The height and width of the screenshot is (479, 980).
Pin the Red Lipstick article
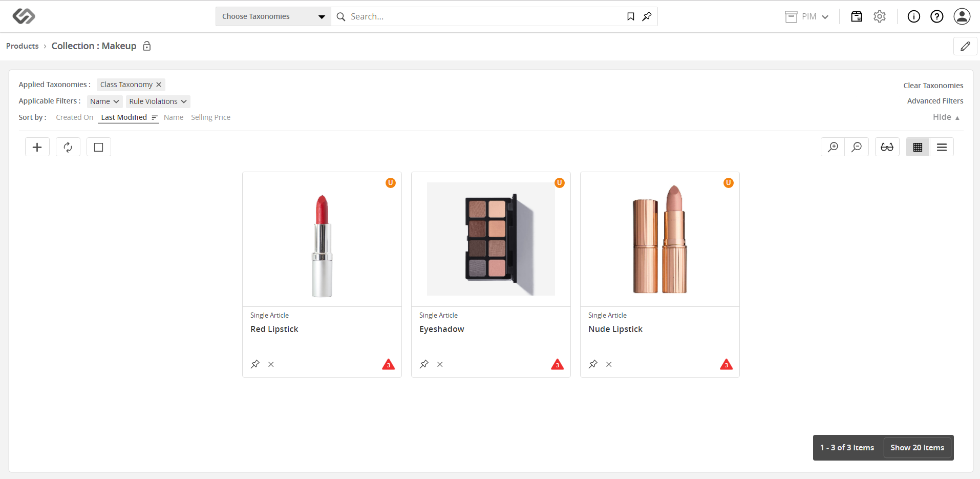tap(255, 364)
